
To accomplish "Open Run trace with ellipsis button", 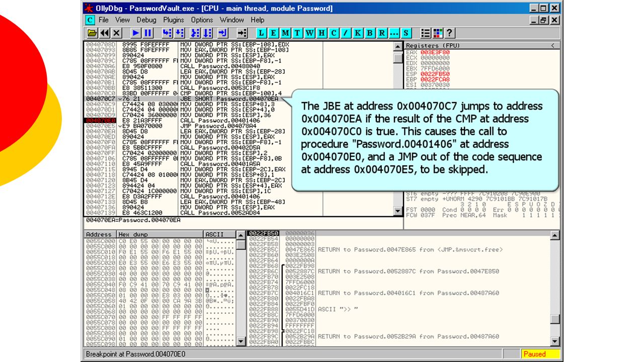I will 394,33.
